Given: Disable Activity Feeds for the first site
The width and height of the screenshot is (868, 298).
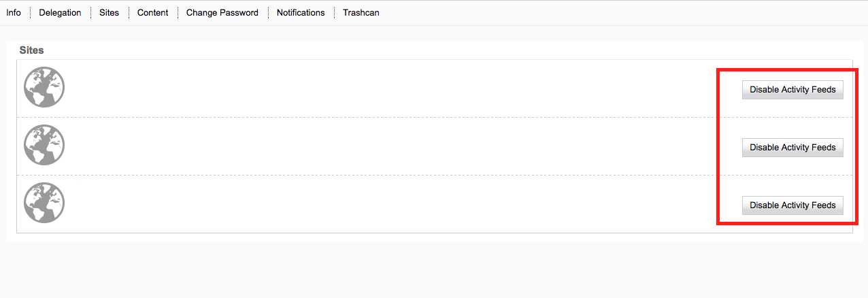Looking at the screenshot, I should (x=792, y=90).
